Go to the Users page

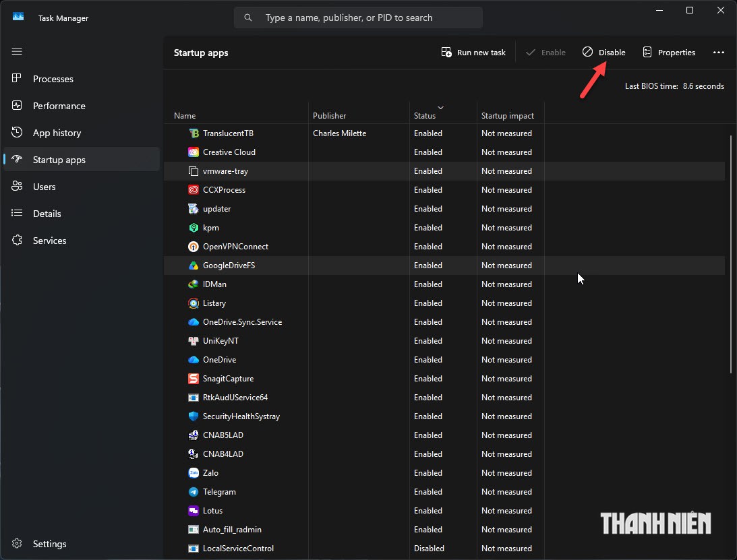tap(82, 187)
